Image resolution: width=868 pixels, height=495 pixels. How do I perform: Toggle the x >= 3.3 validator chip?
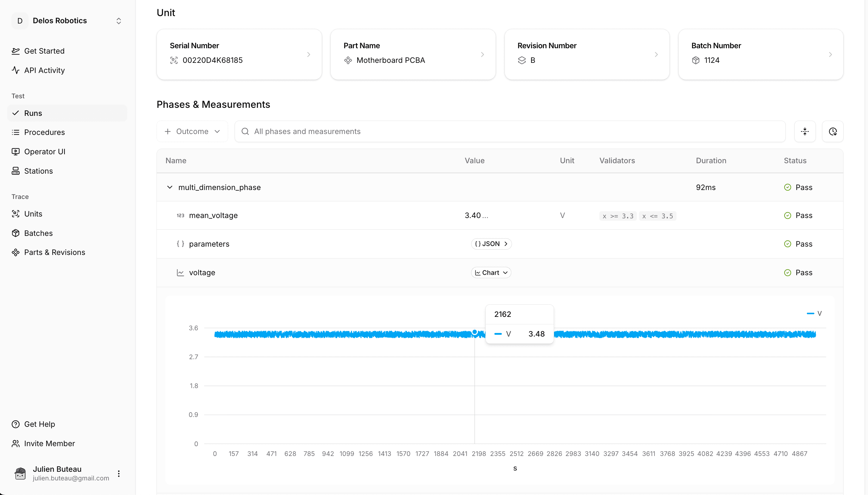(x=617, y=216)
